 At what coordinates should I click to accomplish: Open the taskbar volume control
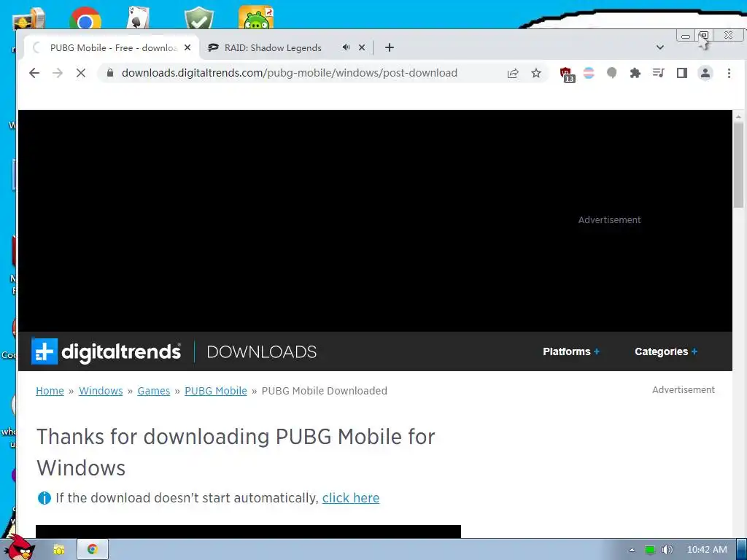[667, 550]
